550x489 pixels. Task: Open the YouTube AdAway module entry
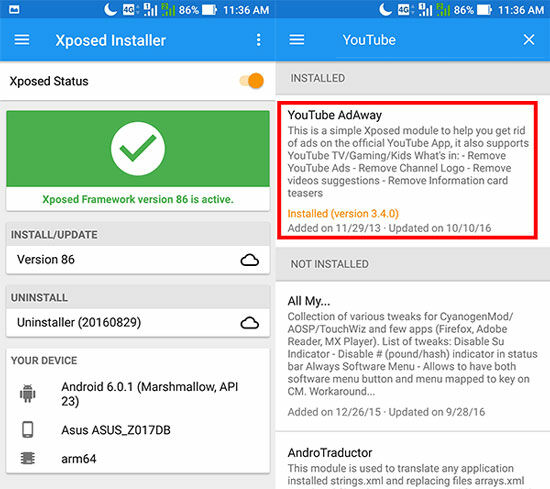[407, 170]
